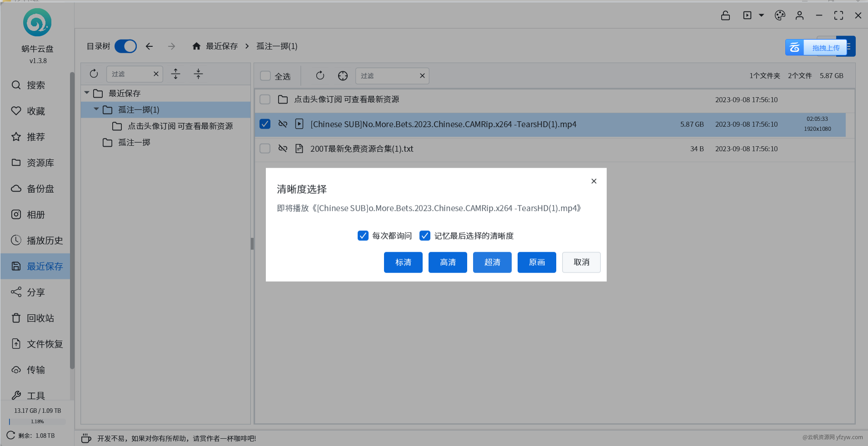This screenshot has height=446, width=868.
Task: Choose 超清 quality
Action: [x=492, y=263]
